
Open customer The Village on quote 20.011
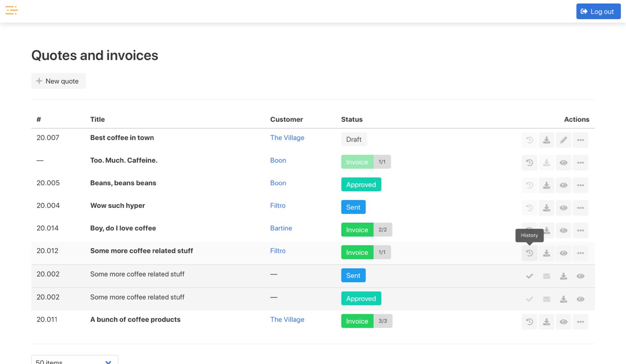[287, 319]
